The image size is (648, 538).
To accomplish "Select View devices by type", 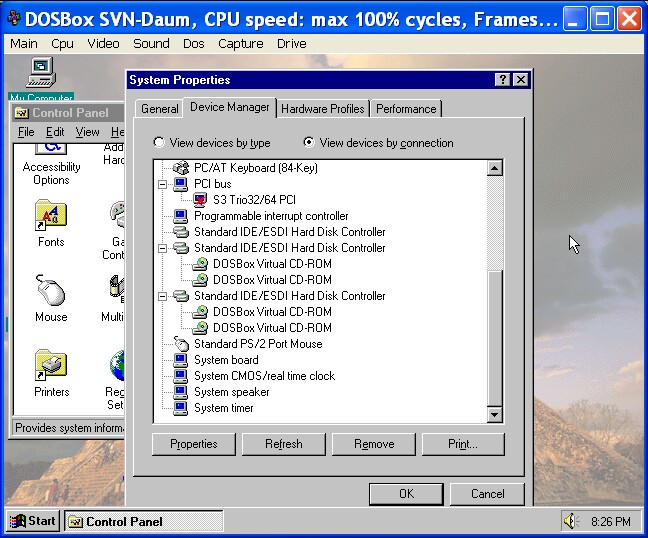I will click(159, 143).
